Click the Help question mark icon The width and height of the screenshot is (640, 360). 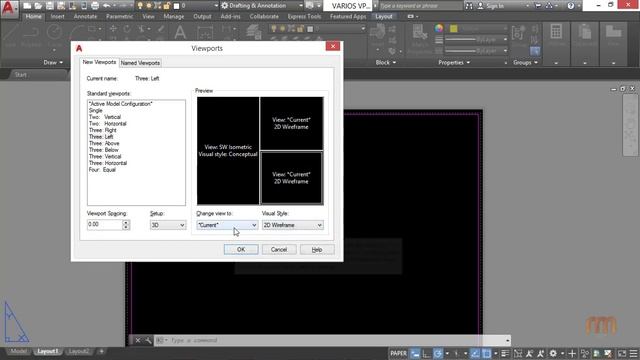click(571, 6)
